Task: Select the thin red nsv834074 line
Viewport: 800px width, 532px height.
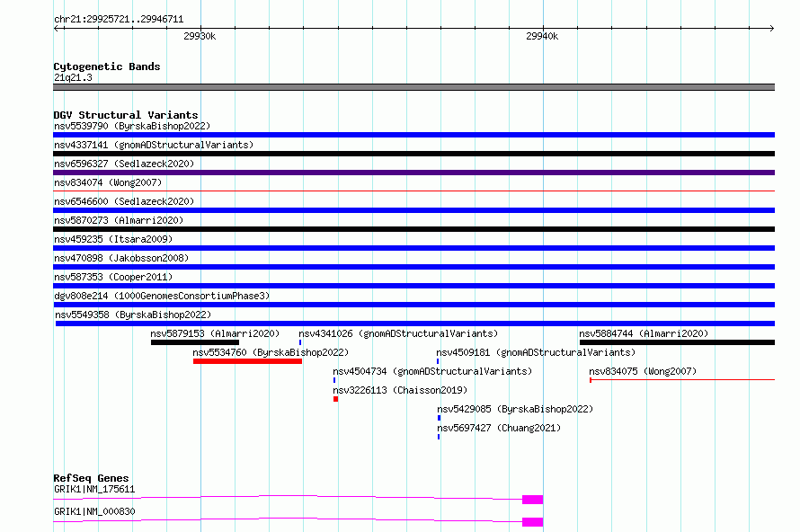Action: pyautogui.click(x=413, y=191)
